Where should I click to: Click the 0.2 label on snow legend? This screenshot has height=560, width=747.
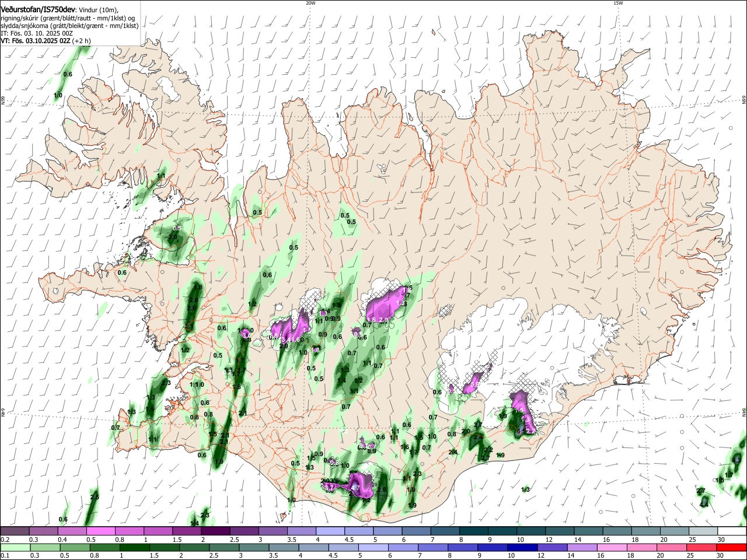pyautogui.click(x=5, y=540)
